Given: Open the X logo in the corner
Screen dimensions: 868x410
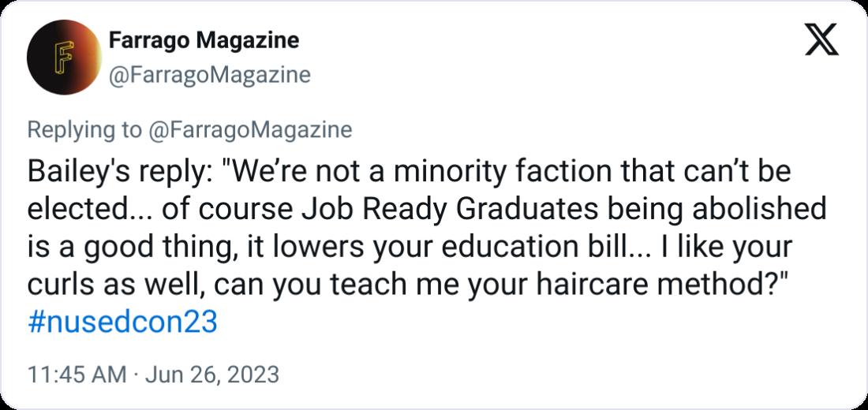Looking at the screenshot, I should pos(821,40).
